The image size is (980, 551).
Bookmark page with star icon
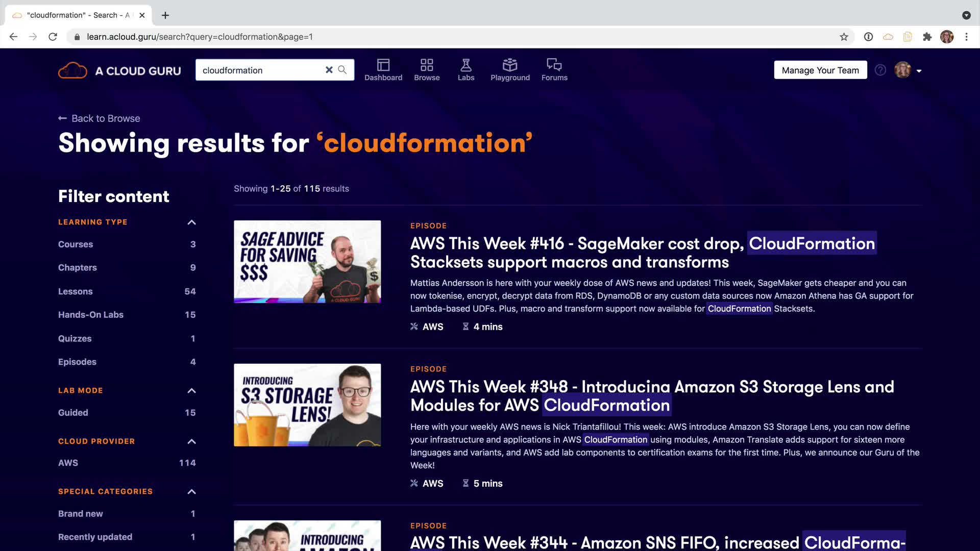tap(844, 37)
